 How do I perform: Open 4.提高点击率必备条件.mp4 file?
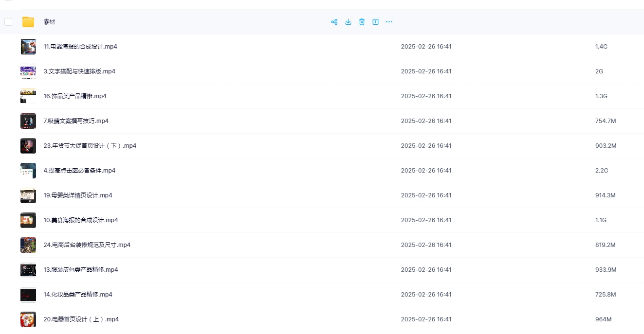(79, 171)
